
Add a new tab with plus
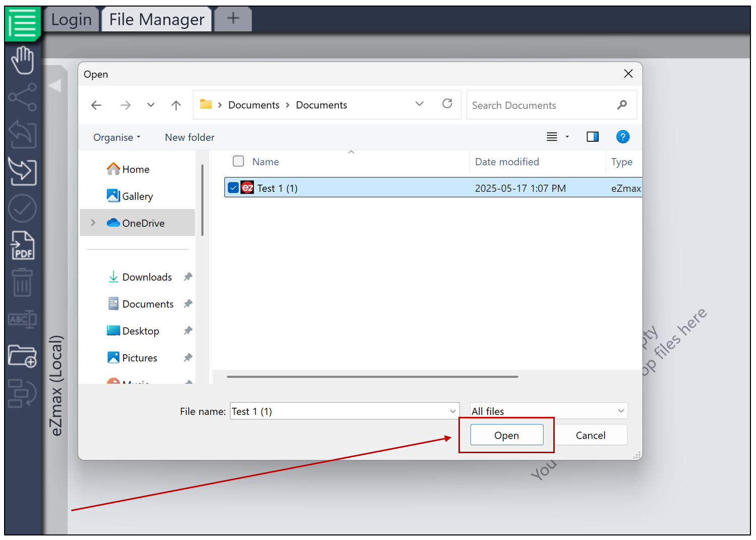(233, 19)
